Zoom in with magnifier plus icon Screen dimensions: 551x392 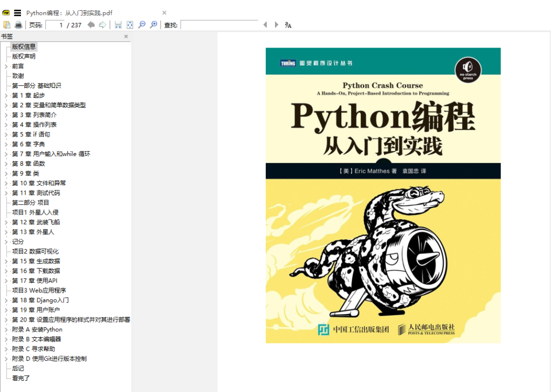153,24
